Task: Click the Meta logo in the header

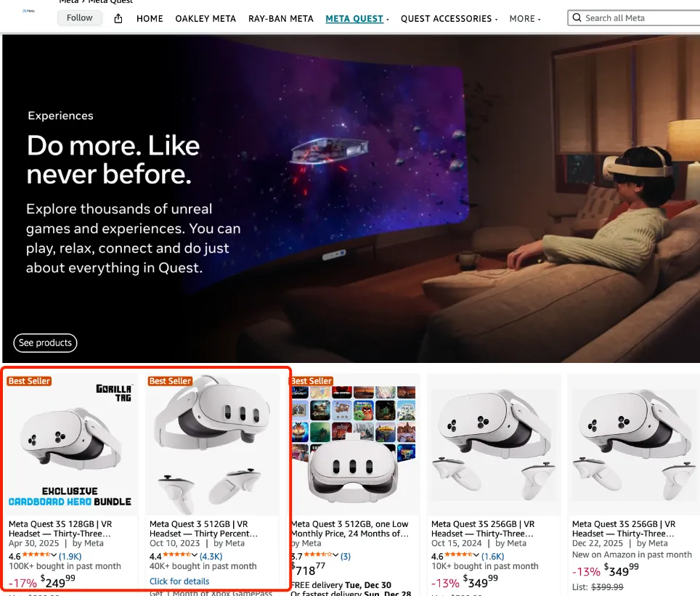Action: 28,11
